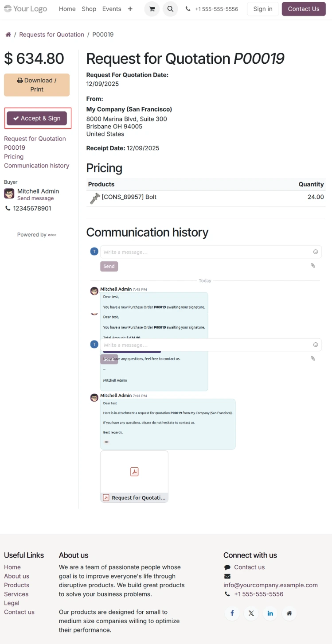Open the emoji picker in top message box

tap(316, 252)
